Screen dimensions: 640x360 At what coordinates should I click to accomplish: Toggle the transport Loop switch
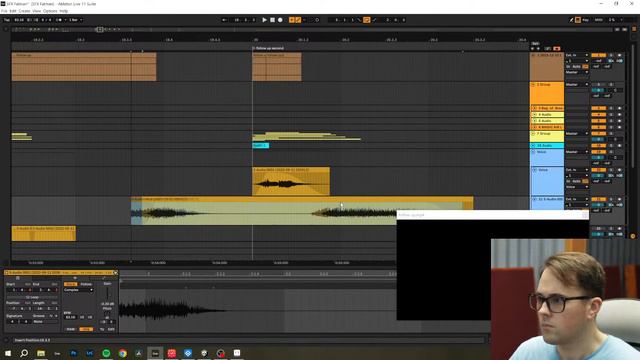pos(367,20)
